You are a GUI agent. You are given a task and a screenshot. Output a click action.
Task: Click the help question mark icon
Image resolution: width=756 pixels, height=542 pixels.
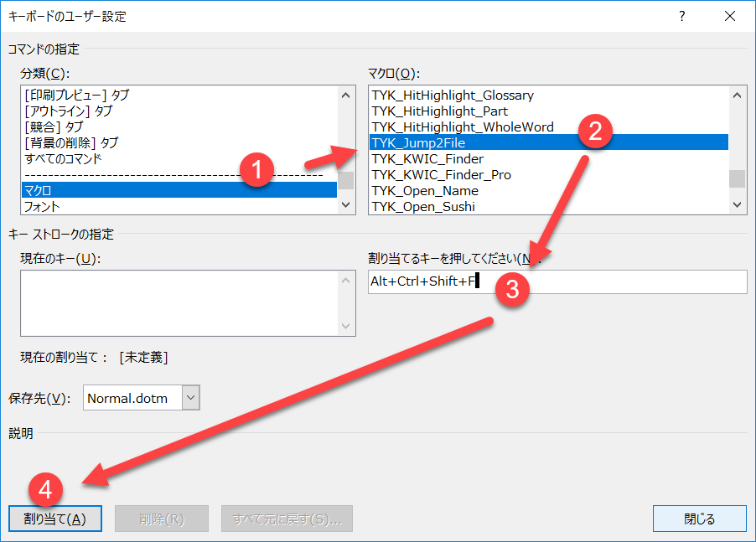click(685, 16)
